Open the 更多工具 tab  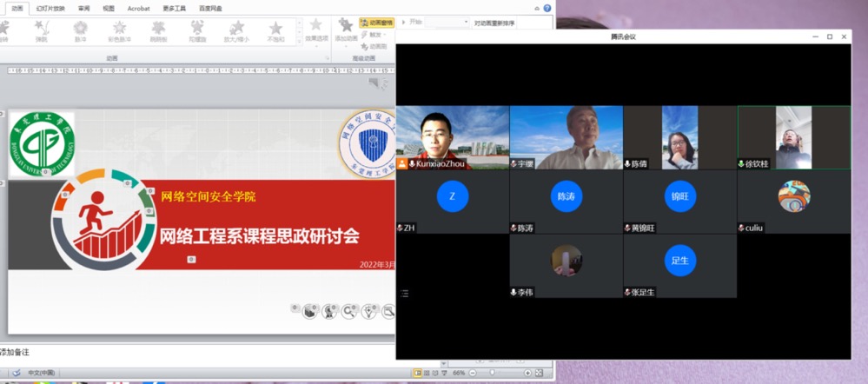[175, 9]
